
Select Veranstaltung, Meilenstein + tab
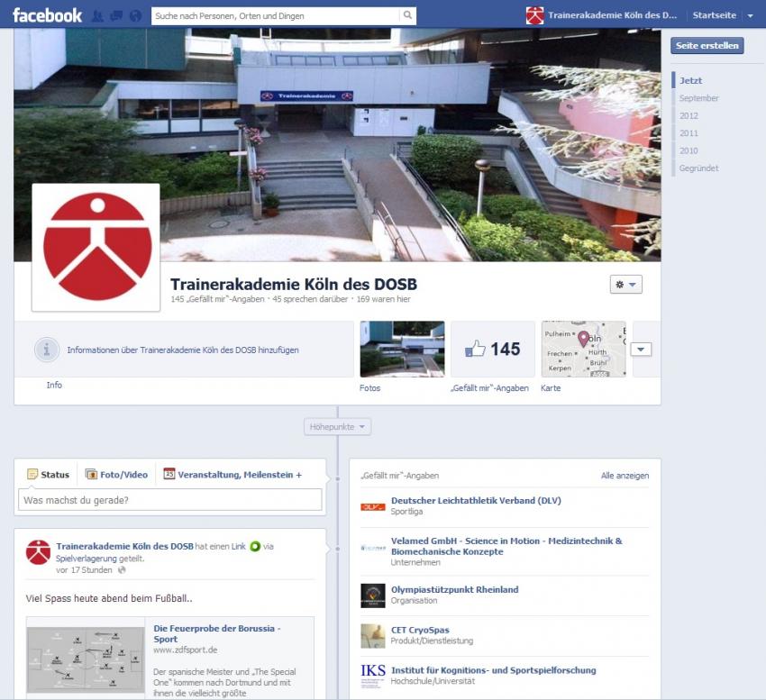tap(233, 475)
